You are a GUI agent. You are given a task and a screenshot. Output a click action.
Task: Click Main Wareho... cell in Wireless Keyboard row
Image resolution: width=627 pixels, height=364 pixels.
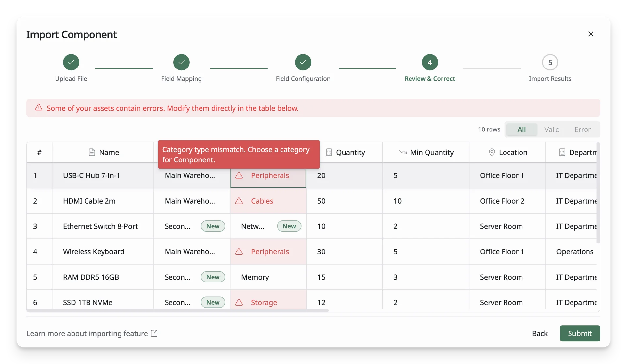pyautogui.click(x=192, y=252)
